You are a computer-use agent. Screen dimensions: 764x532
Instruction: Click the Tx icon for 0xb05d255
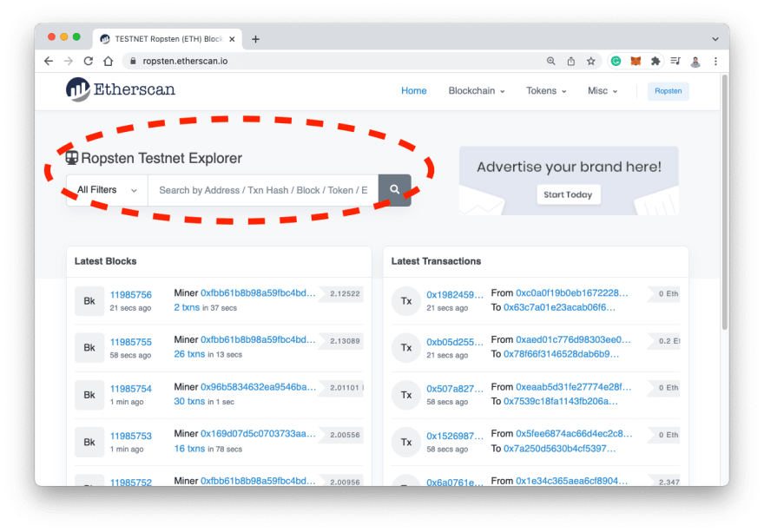[406, 348]
